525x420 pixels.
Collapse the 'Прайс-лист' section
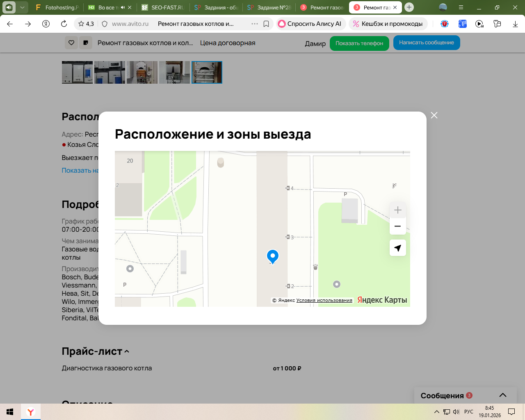point(127,352)
